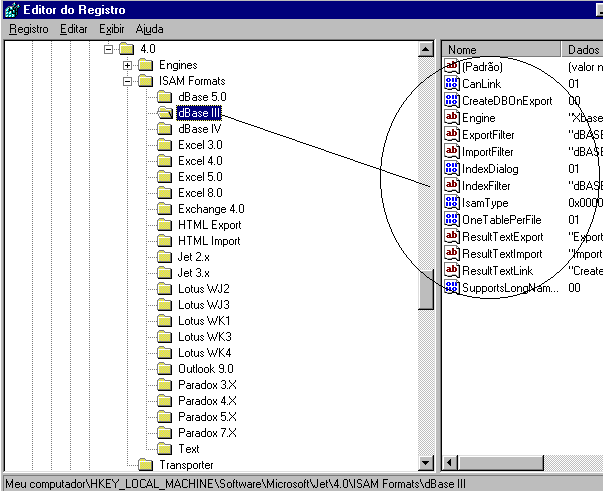The width and height of the screenshot is (603, 491).
Task: Click the string icon beside ResultTextLink
Action: (451, 271)
